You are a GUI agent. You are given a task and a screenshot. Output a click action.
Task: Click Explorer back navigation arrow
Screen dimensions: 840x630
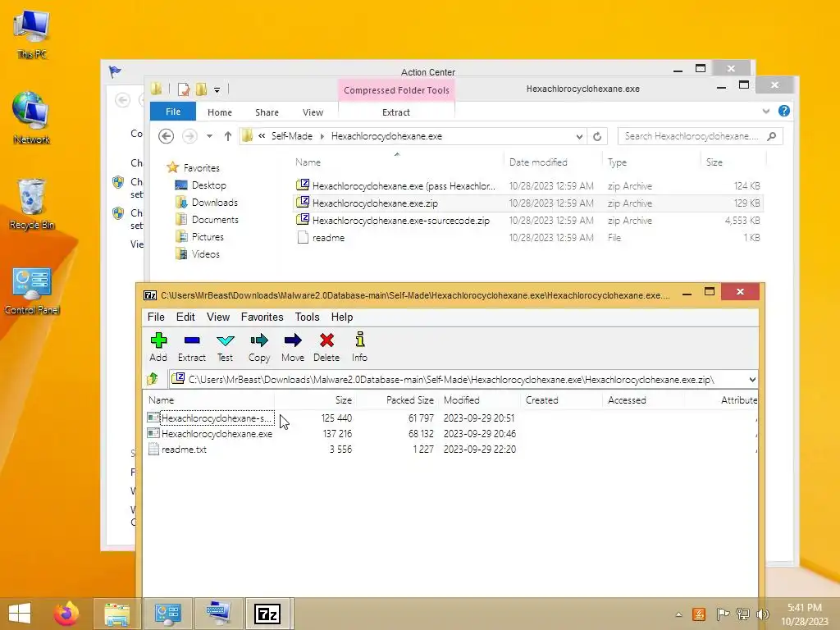pos(166,136)
